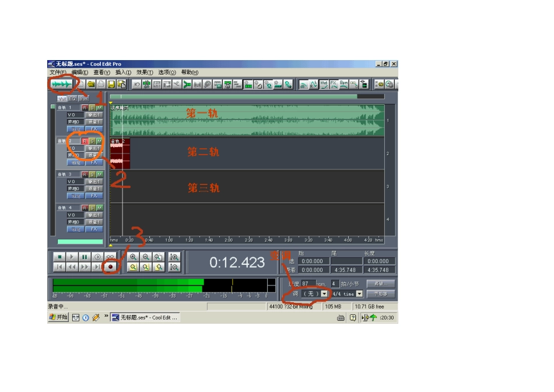The image size is (554, 392).
Task: Expand the 4/4 time dropdown
Action: (x=359, y=294)
